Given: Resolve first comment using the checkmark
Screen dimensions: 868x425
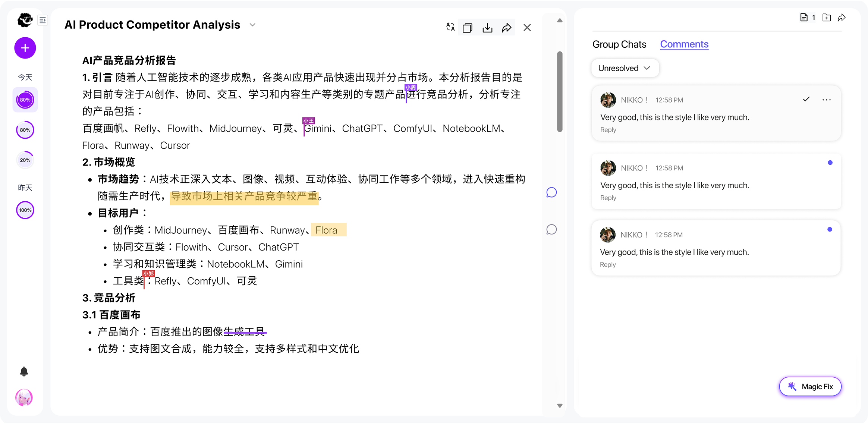Looking at the screenshot, I should point(806,99).
